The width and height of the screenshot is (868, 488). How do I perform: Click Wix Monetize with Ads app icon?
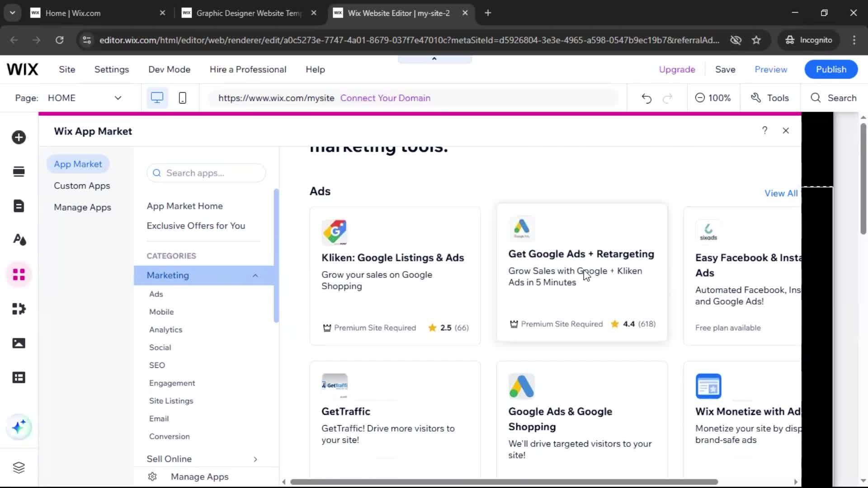click(708, 386)
